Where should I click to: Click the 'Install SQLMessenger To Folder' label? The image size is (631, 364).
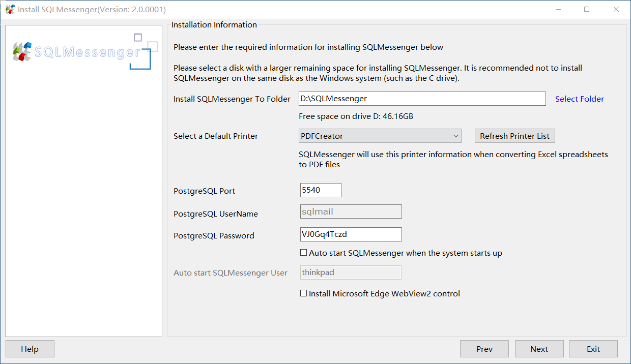click(x=232, y=99)
